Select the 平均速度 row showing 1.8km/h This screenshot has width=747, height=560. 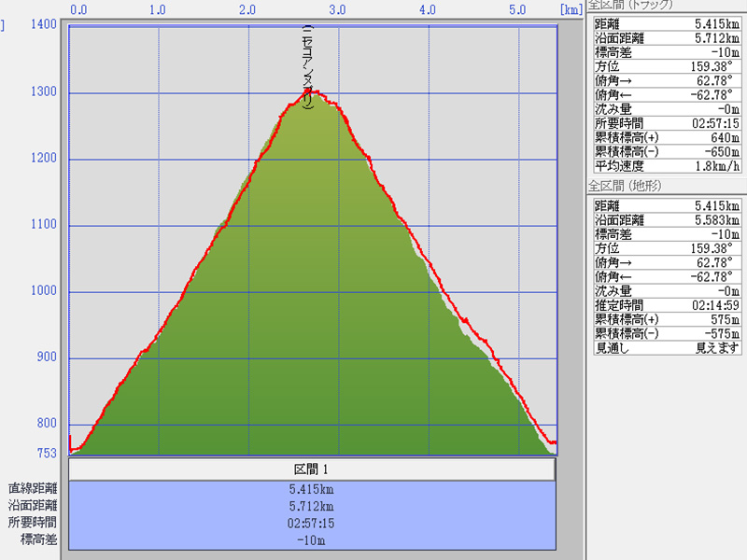pos(667,165)
